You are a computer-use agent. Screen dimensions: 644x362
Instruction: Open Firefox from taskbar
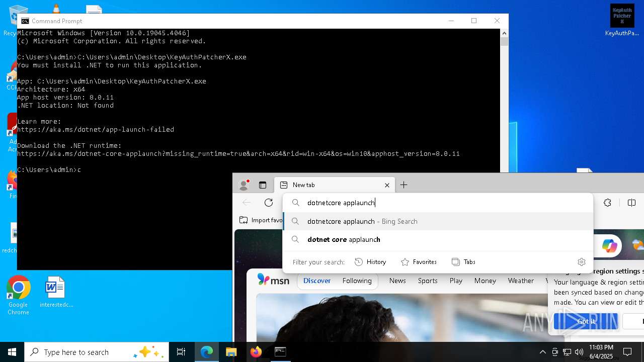(256, 352)
